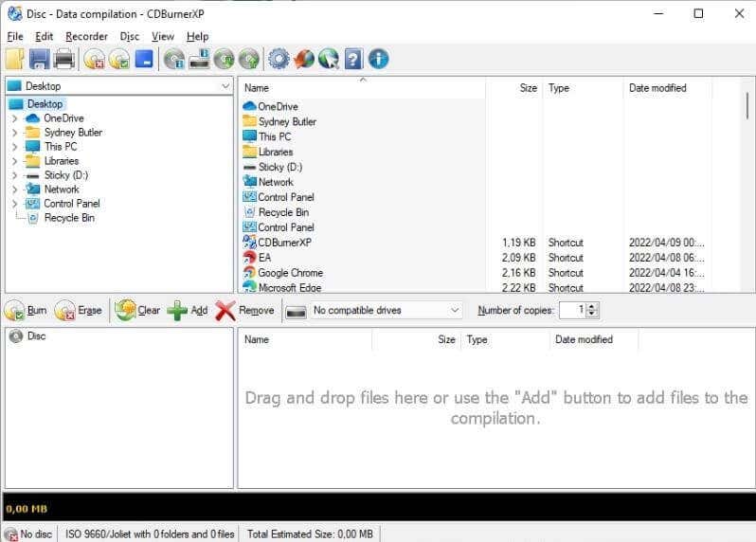Open the No compatible drives dropdown

[x=387, y=311]
